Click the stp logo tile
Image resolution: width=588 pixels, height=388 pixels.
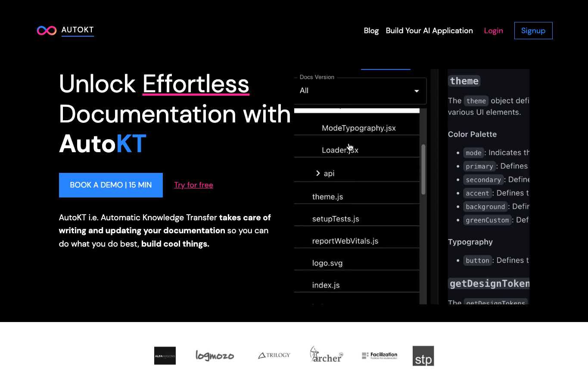(423, 356)
